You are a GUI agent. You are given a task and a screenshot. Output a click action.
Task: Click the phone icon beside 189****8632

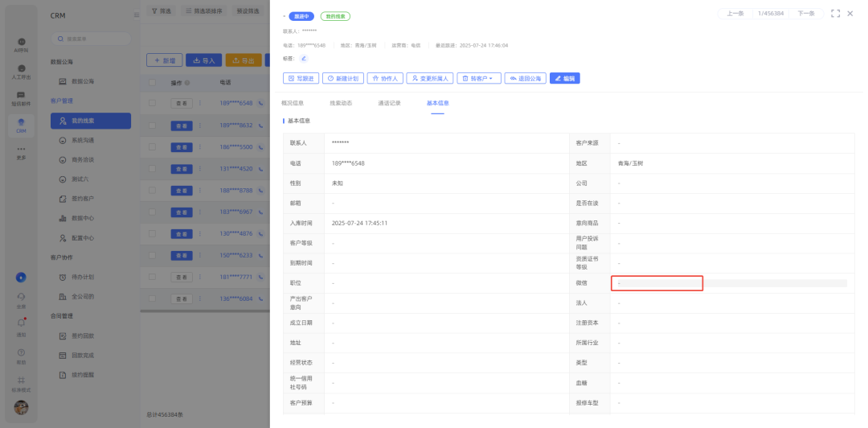point(260,126)
